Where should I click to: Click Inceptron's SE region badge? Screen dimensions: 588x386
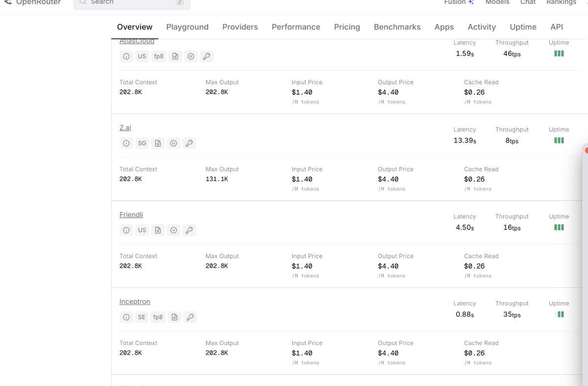(142, 317)
